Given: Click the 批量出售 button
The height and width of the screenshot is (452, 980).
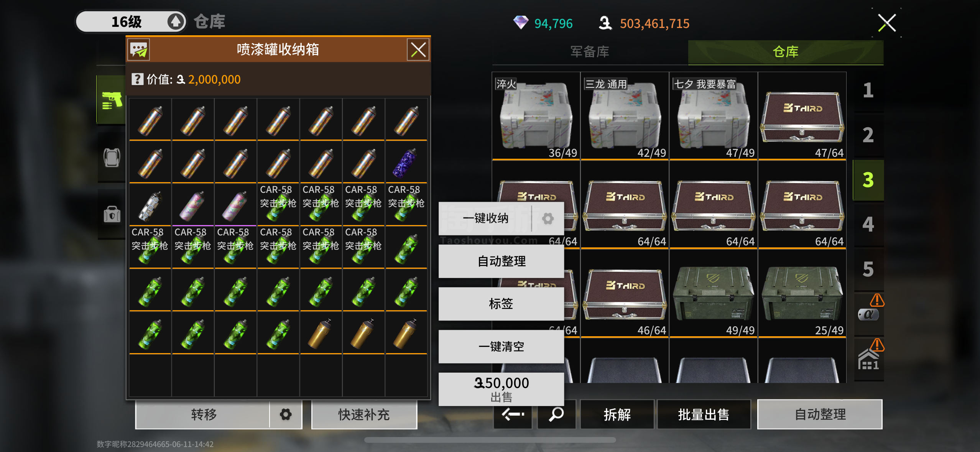Looking at the screenshot, I should point(704,414).
